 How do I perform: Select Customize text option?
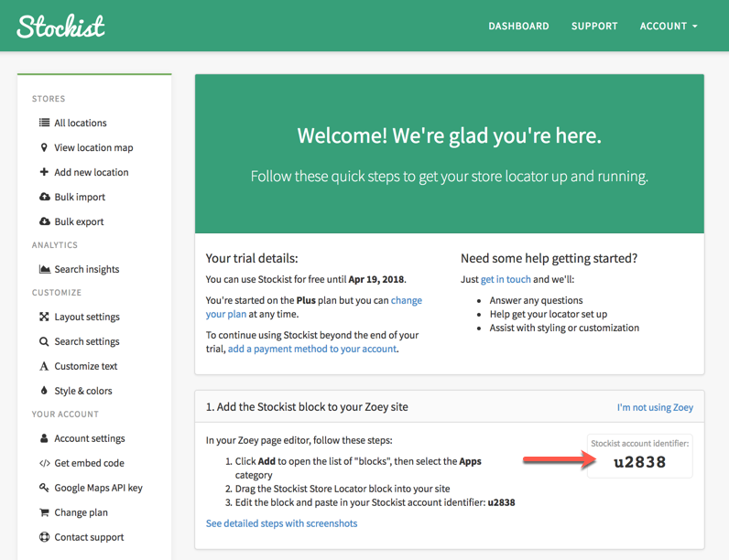tap(85, 366)
